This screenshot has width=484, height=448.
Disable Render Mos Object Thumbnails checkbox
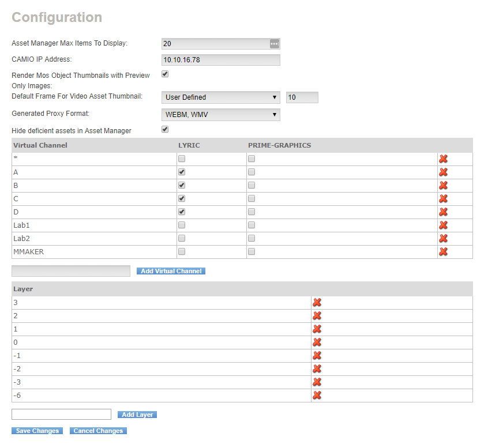click(x=165, y=74)
